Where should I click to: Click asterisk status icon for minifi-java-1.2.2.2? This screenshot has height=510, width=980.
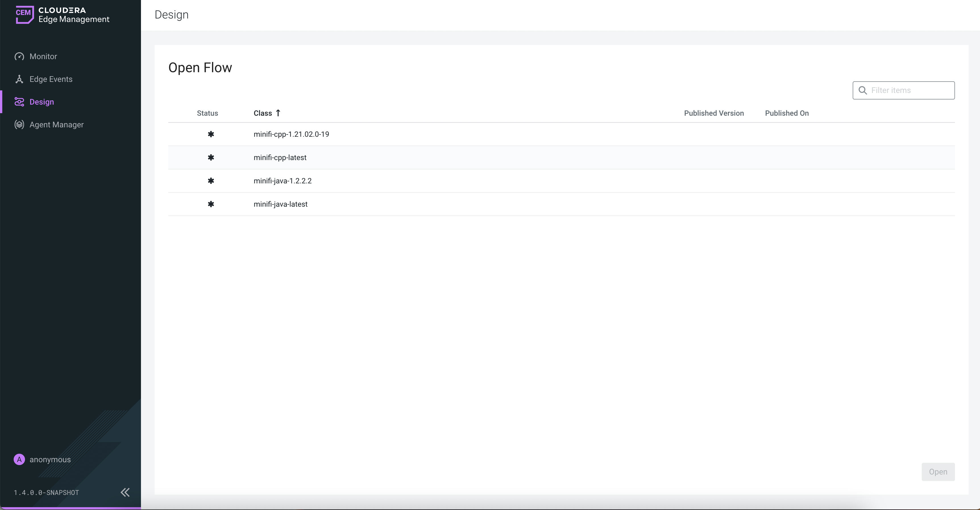pyautogui.click(x=211, y=181)
